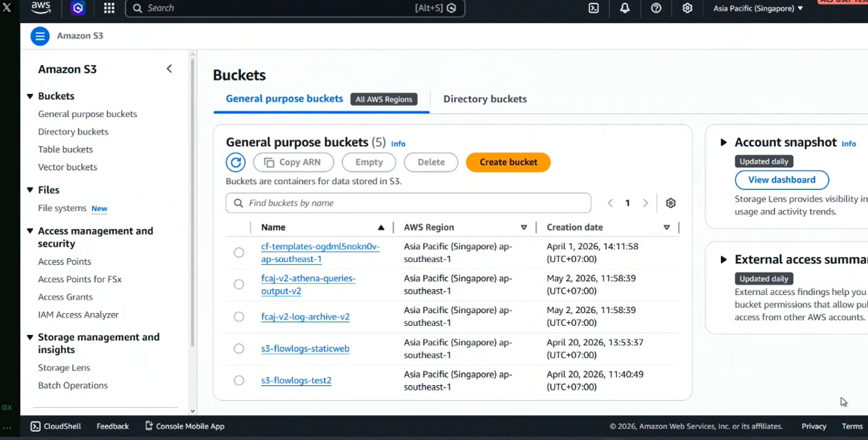Open General purpose buckets in sidebar
The width and height of the screenshot is (868, 440).
point(88,114)
